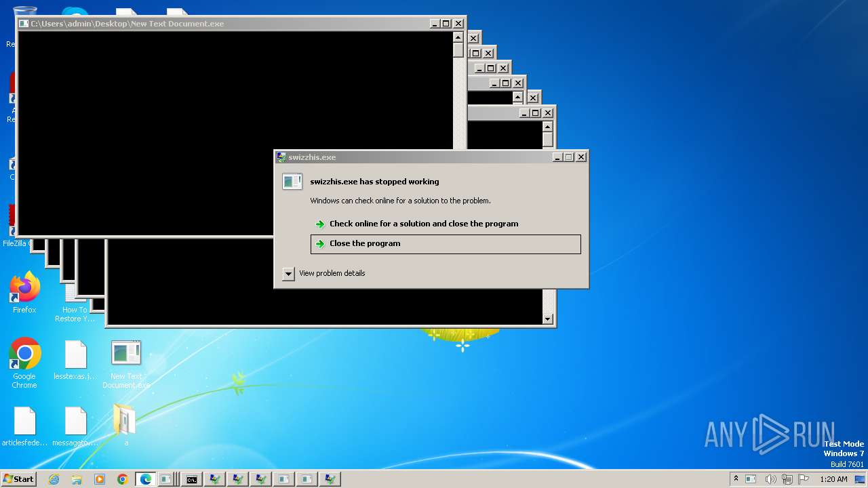The image size is (868, 488).
Task: Click the 'View problem details' label text
Action: [x=332, y=273]
